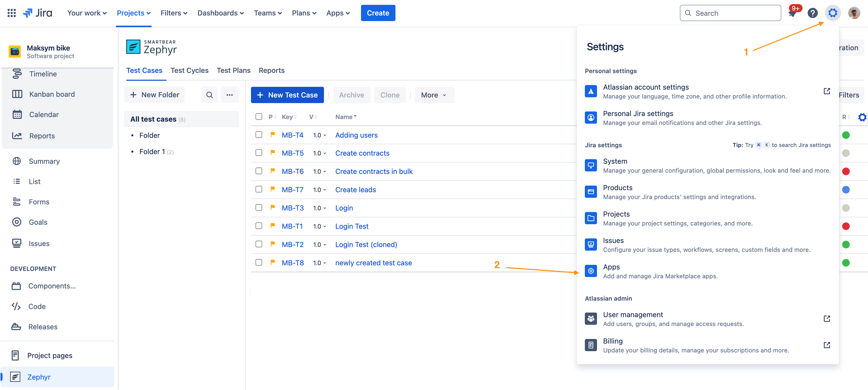The image size is (868, 390).
Task: Click the New Test Case button
Action: click(287, 95)
